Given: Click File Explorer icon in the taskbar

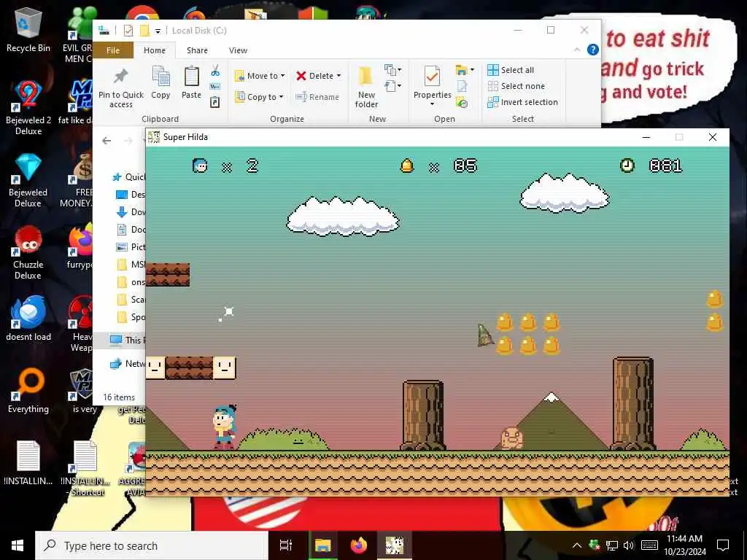Looking at the screenshot, I should pos(322,545).
